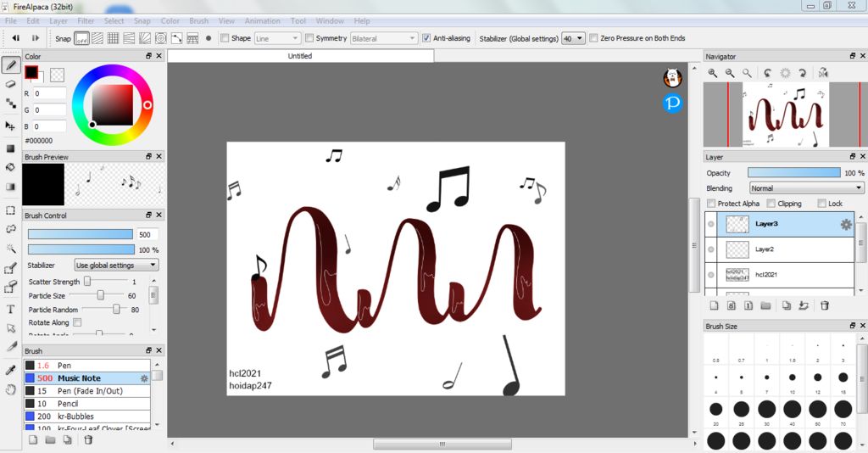Image resolution: width=868 pixels, height=453 pixels.
Task: Open the Layer menu
Action: [x=58, y=21]
